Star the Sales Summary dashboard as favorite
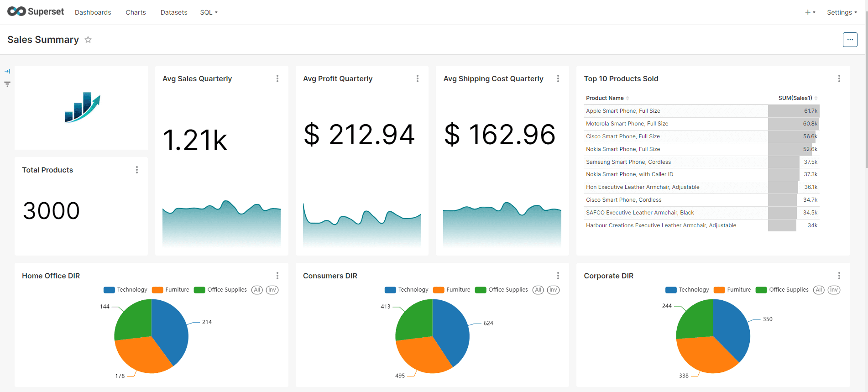Screen dimensions: 868x392 [88, 40]
